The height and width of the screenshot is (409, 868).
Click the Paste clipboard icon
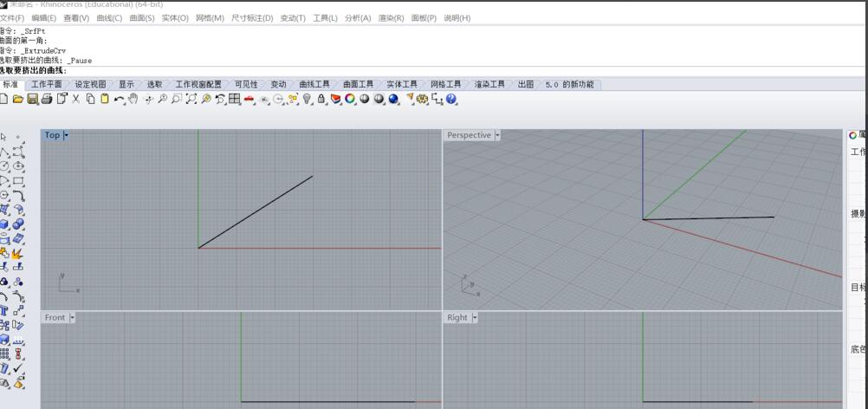tap(105, 99)
